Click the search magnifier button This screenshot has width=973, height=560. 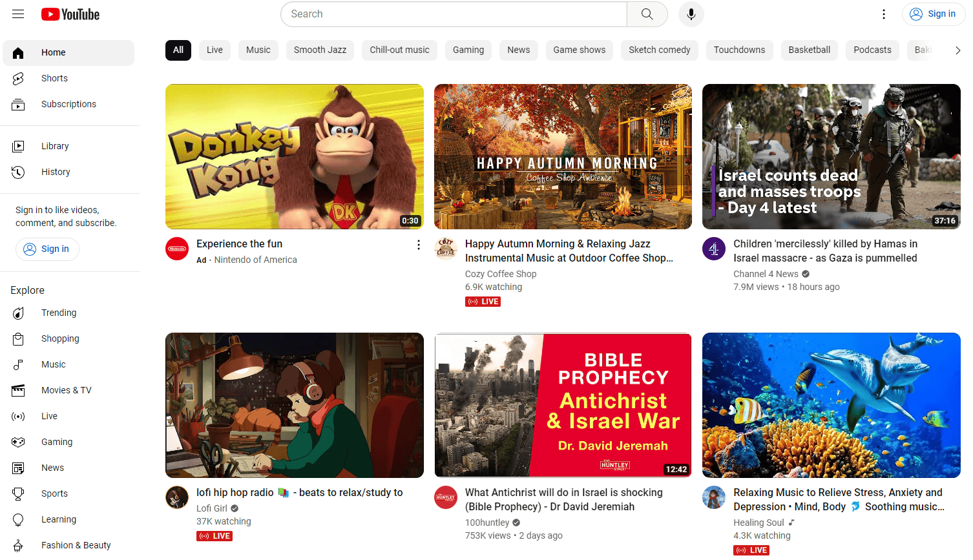point(647,14)
